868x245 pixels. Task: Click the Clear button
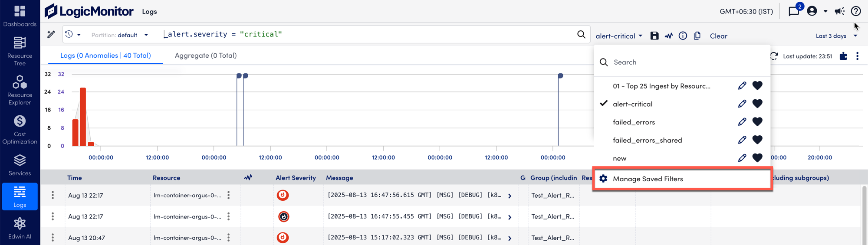tap(718, 36)
